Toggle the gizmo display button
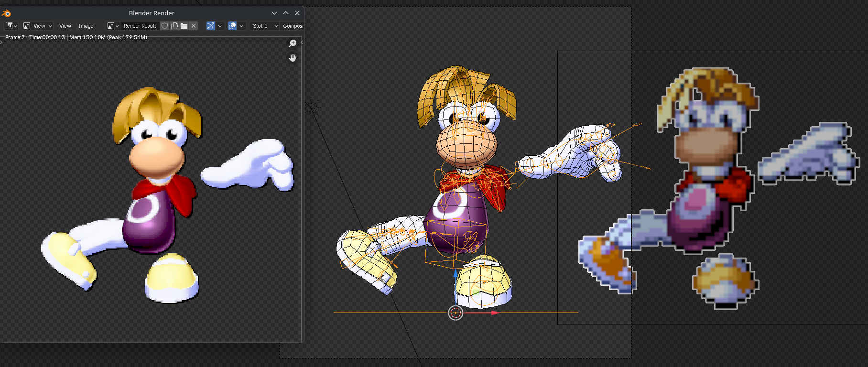 211,26
